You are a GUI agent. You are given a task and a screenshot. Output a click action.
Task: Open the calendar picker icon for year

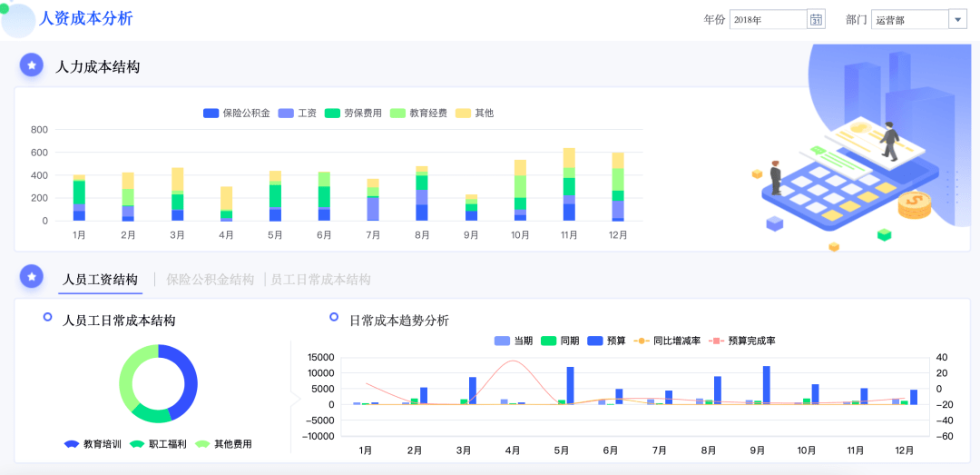pos(817,19)
